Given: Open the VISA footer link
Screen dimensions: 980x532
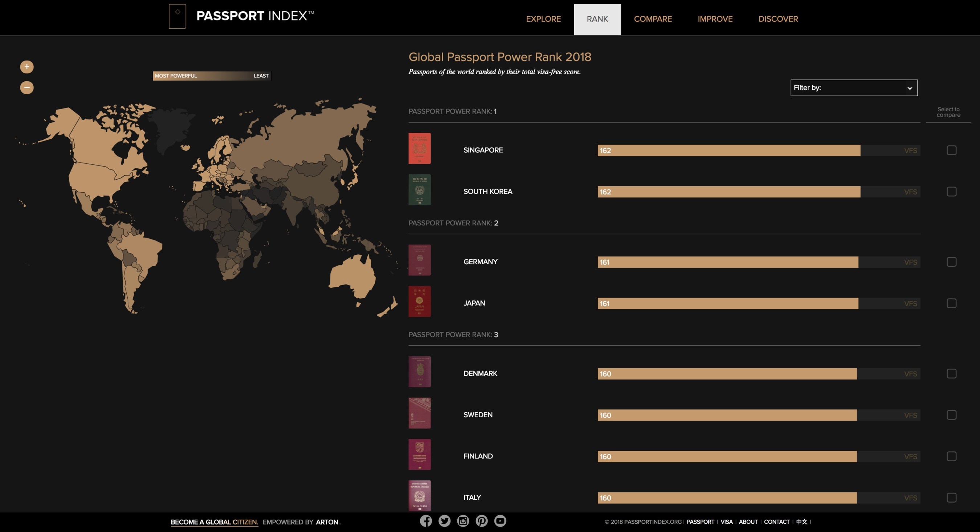Looking at the screenshot, I should [727, 522].
